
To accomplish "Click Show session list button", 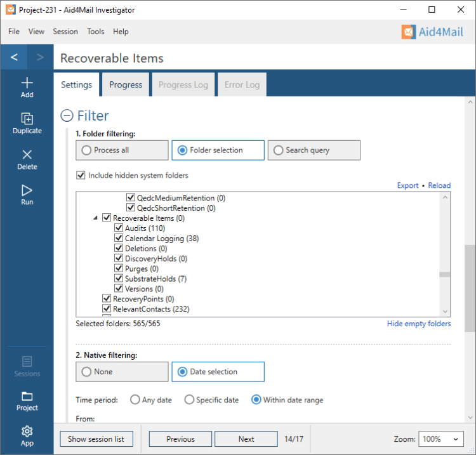I will pos(96,439).
